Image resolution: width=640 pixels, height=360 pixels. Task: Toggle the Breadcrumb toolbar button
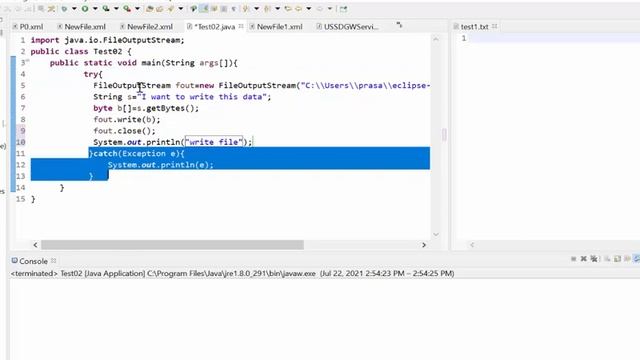pos(194,9)
